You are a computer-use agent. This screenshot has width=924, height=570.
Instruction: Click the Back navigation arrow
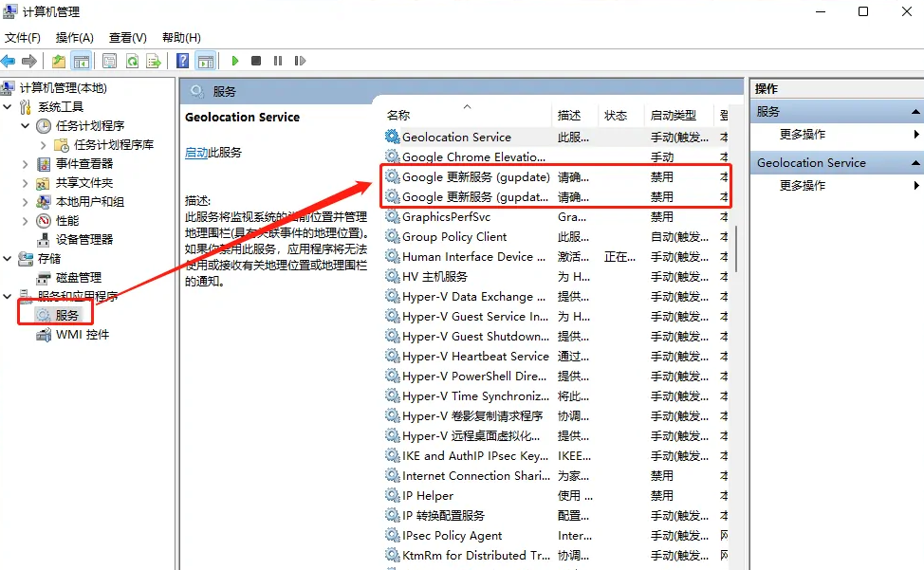[9, 60]
